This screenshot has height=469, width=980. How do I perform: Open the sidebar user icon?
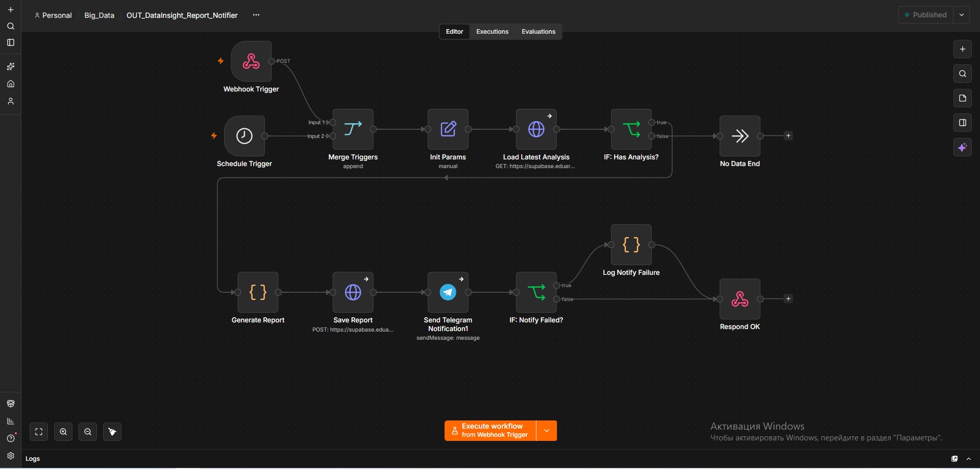[11, 101]
